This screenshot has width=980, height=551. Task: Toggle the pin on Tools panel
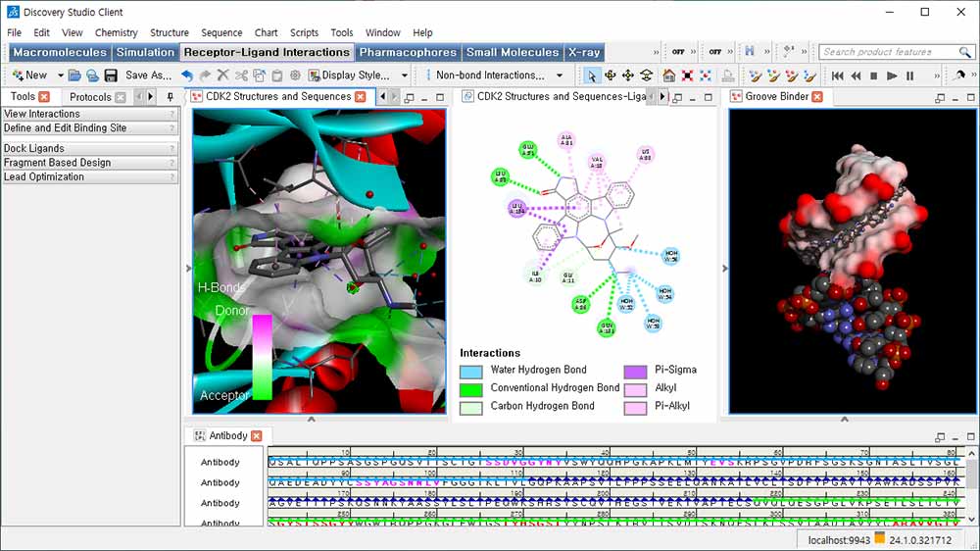(x=170, y=97)
